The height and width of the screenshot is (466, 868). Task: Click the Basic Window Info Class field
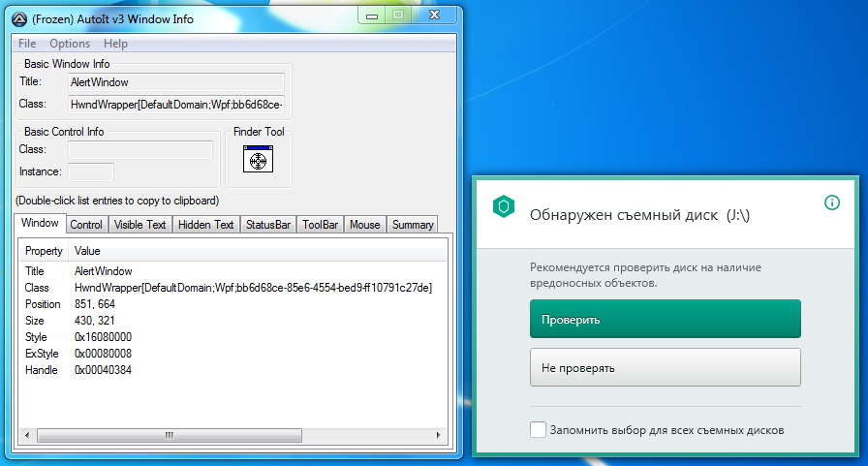[176, 104]
